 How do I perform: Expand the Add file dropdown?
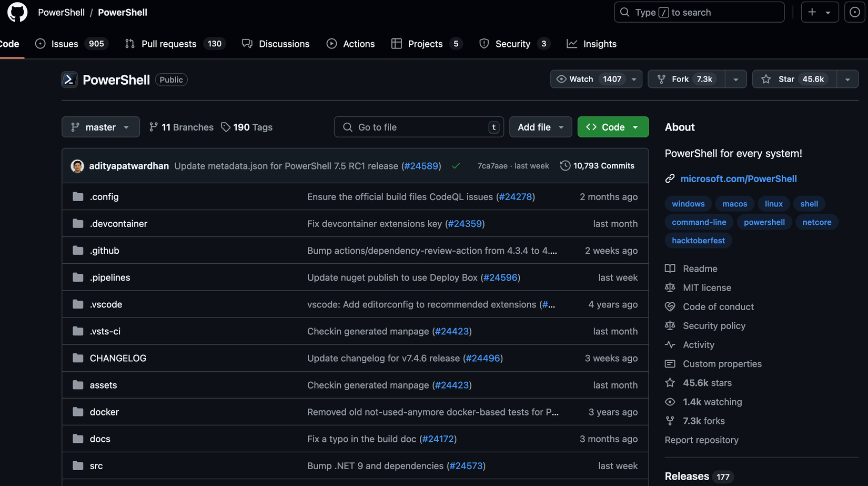(x=540, y=127)
